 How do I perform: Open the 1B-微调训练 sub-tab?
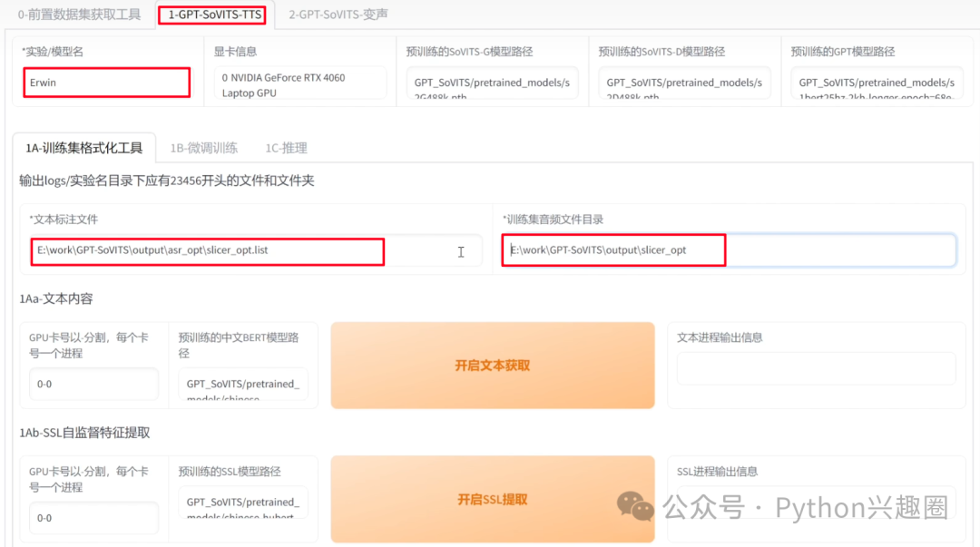coord(203,146)
